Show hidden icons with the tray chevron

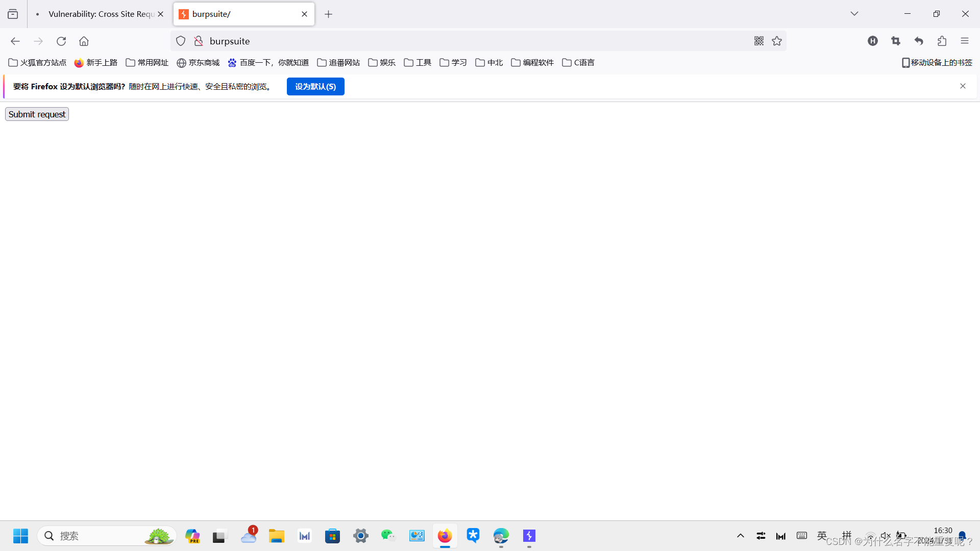click(741, 536)
